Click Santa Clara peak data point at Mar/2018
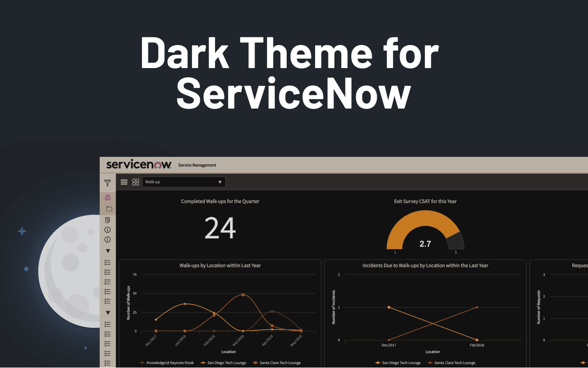The height and width of the screenshot is (368, 588). [243, 295]
